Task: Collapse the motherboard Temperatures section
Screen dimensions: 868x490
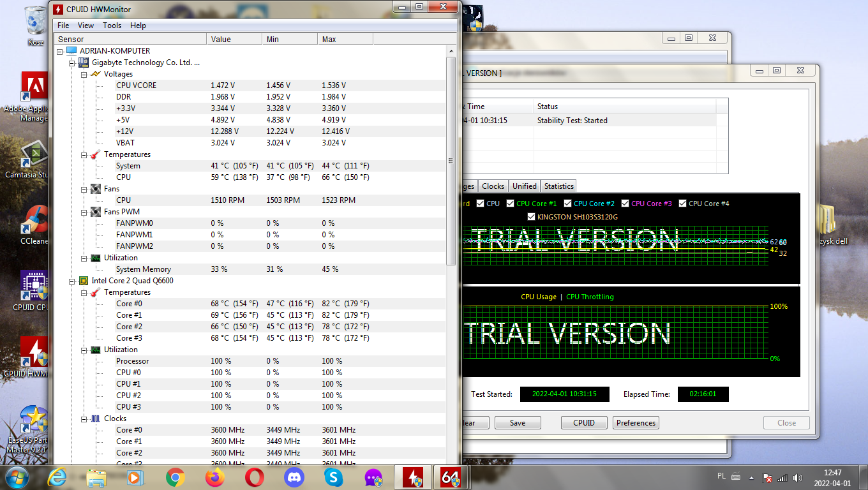Action: click(84, 154)
